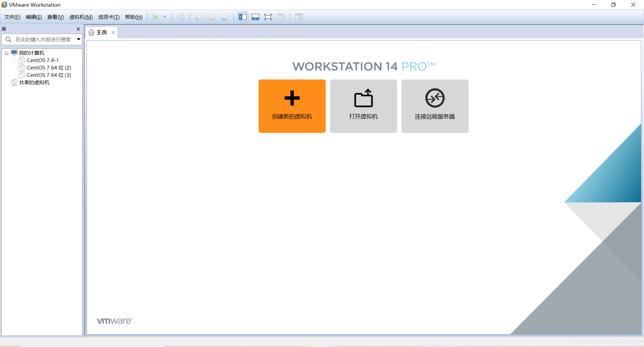Click the Take Snapshot toolbar icon
The image size is (644, 347).
[x=199, y=17]
